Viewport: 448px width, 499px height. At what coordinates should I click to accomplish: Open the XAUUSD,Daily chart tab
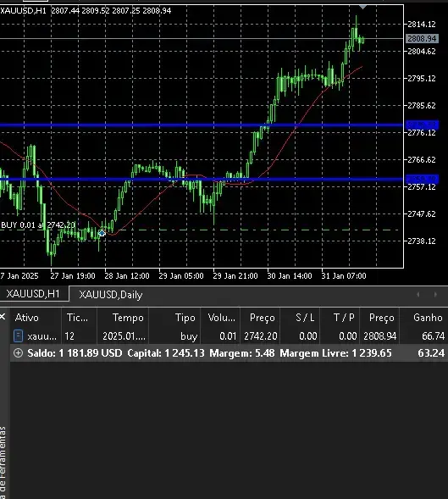point(110,294)
